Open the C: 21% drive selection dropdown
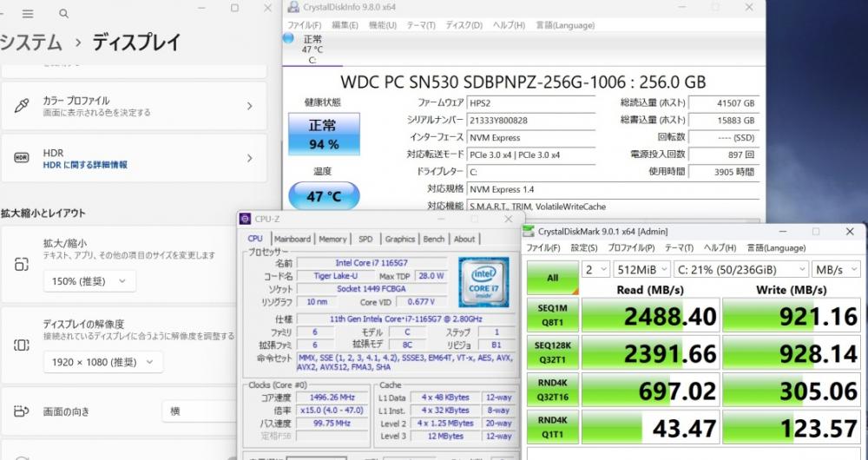This screenshot has height=460, width=868. coord(741,270)
